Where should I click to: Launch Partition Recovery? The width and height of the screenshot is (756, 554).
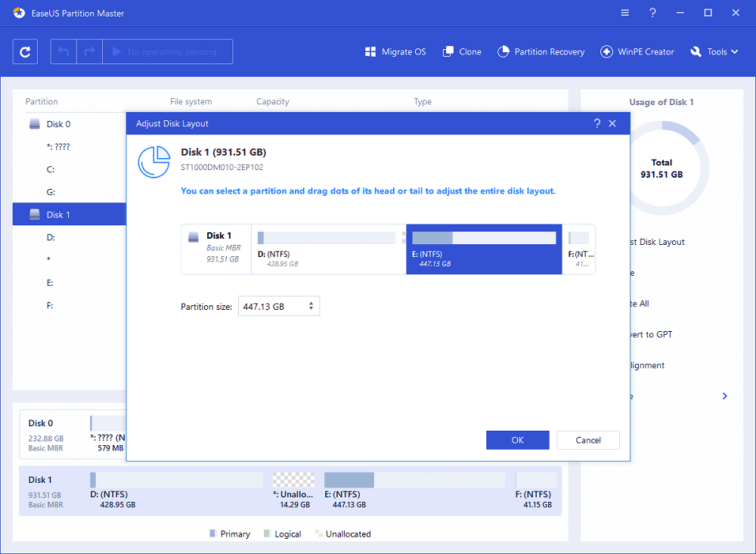(541, 51)
